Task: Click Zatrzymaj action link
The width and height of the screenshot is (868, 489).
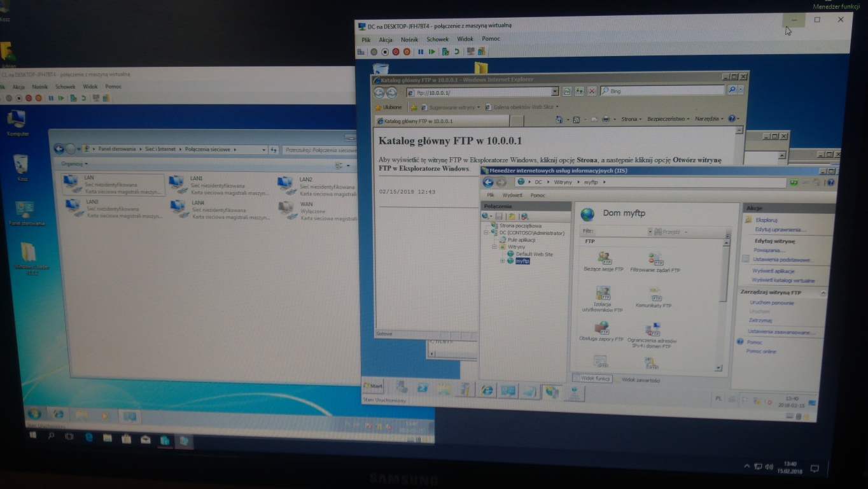Action: tap(760, 320)
